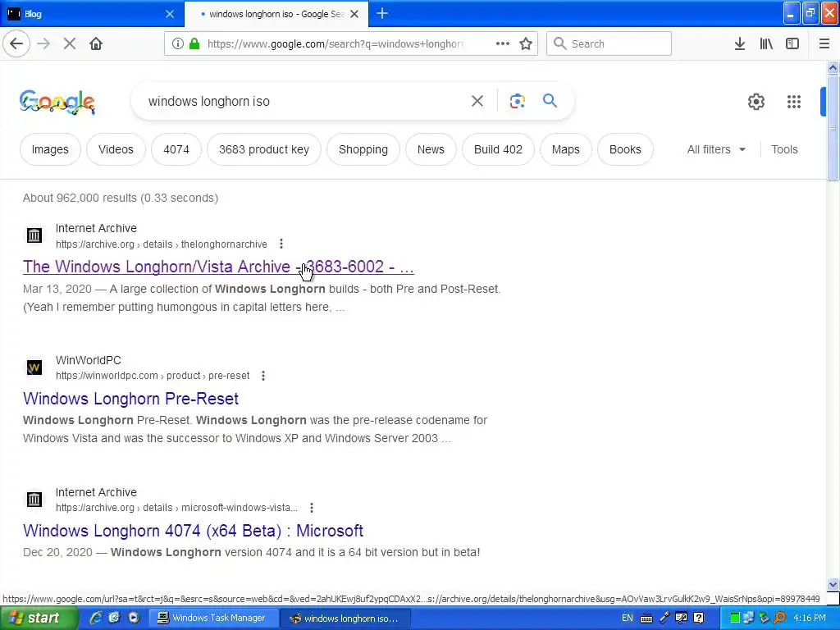
Task: Go back to the previous page
Action: pyautogui.click(x=16, y=44)
